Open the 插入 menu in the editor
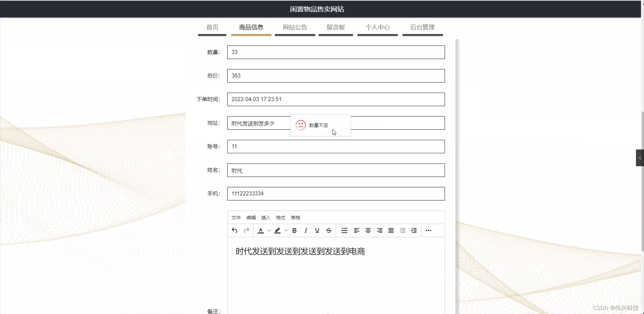The image size is (644, 314). (x=265, y=218)
